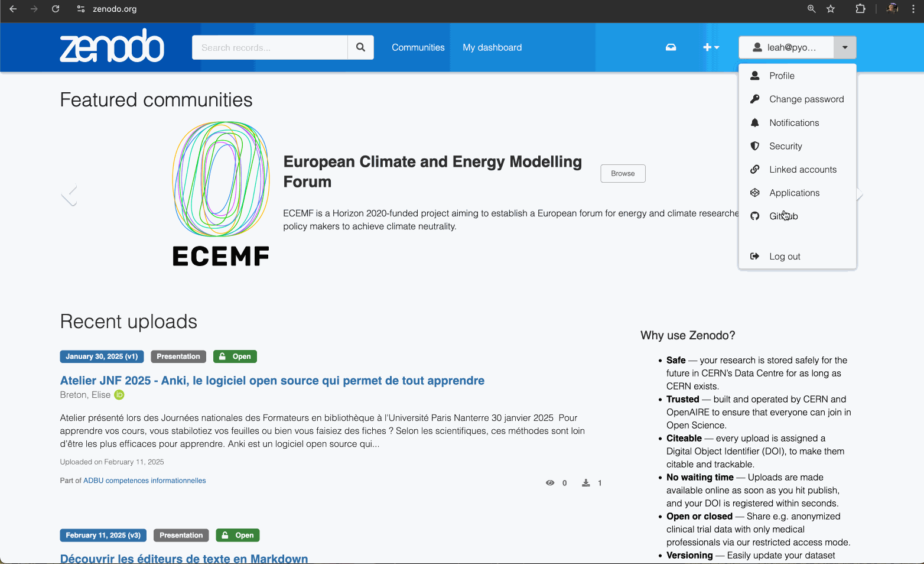
Task: Open GitHub menu item
Action: [x=798, y=216]
